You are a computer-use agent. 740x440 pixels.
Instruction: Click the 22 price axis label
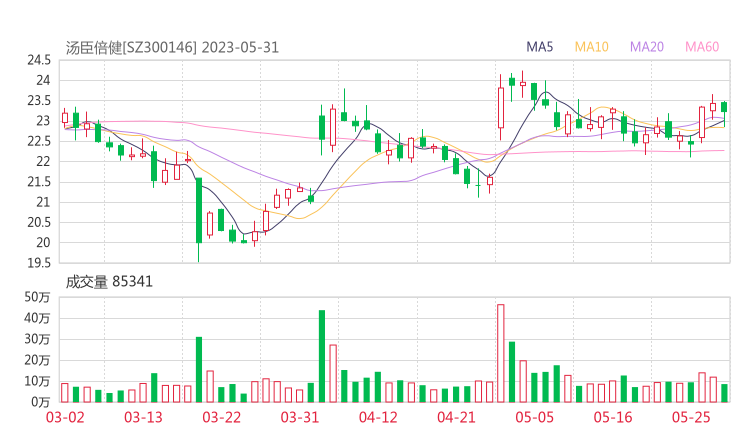point(43,161)
